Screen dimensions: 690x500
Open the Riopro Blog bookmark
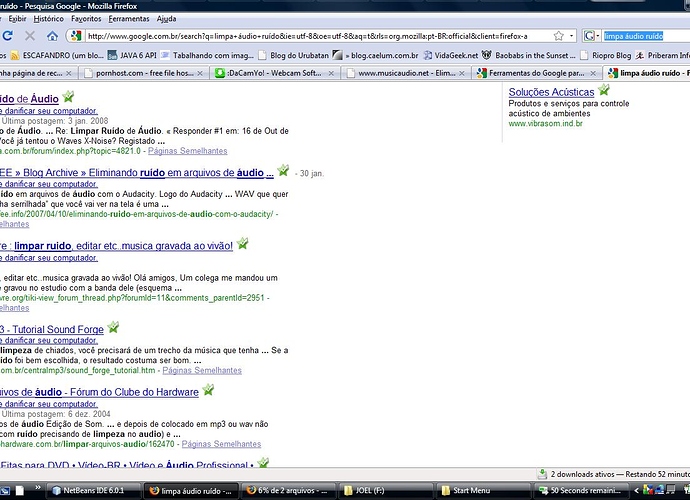606,55
